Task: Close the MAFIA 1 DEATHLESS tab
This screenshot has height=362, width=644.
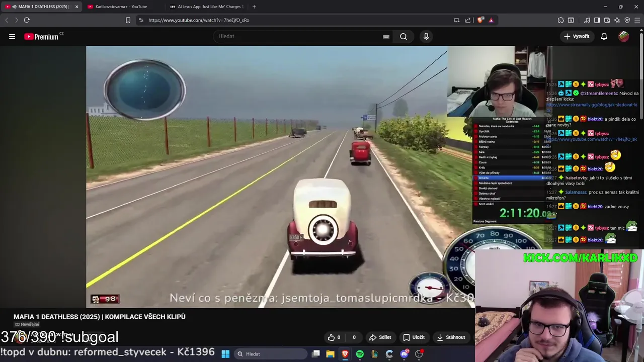Action: coord(76,7)
